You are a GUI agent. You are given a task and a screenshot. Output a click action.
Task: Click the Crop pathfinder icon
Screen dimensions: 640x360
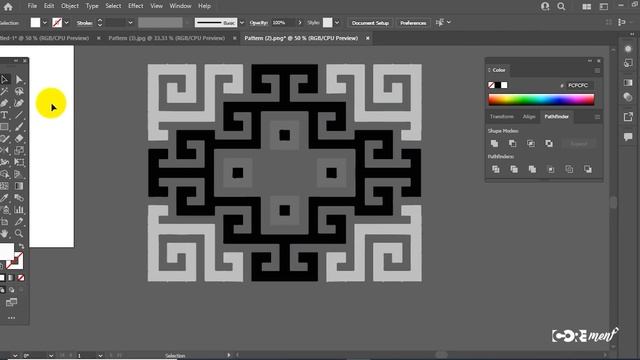pyautogui.click(x=551, y=169)
